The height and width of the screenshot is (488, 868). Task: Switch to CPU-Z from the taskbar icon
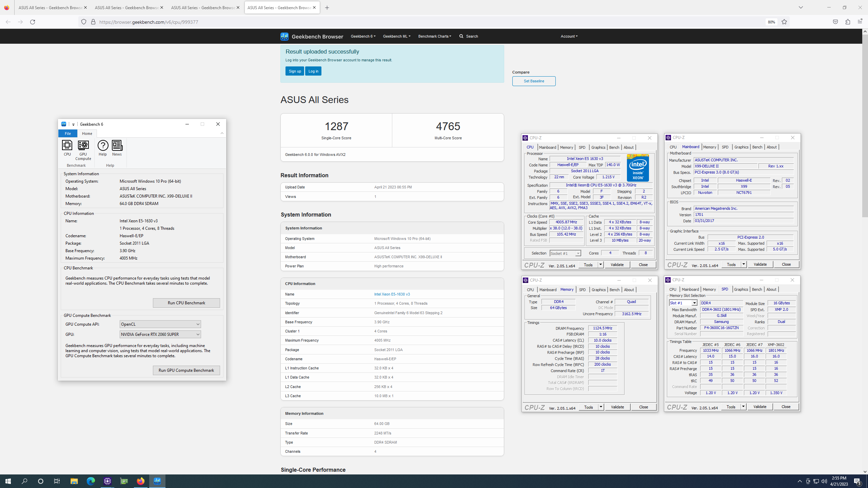pos(107,481)
